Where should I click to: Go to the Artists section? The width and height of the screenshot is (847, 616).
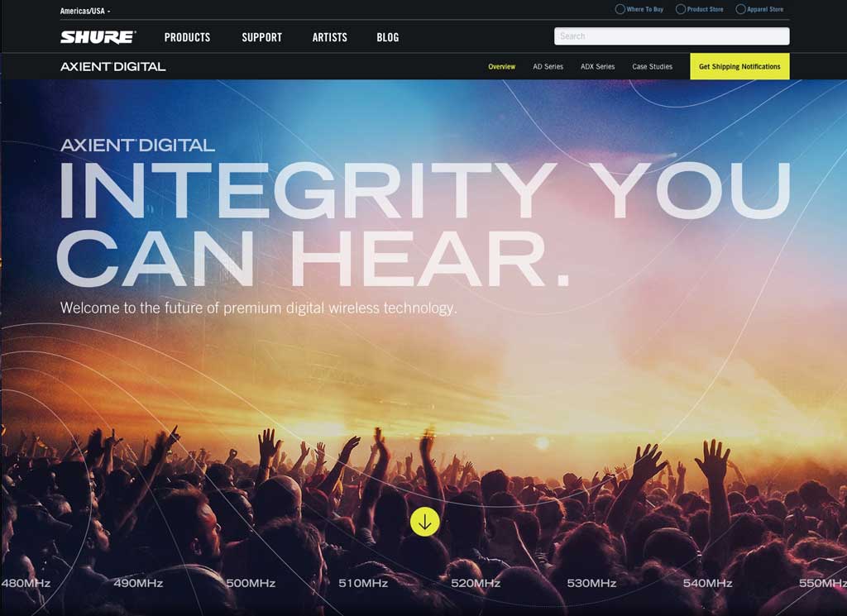pyautogui.click(x=329, y=37)
